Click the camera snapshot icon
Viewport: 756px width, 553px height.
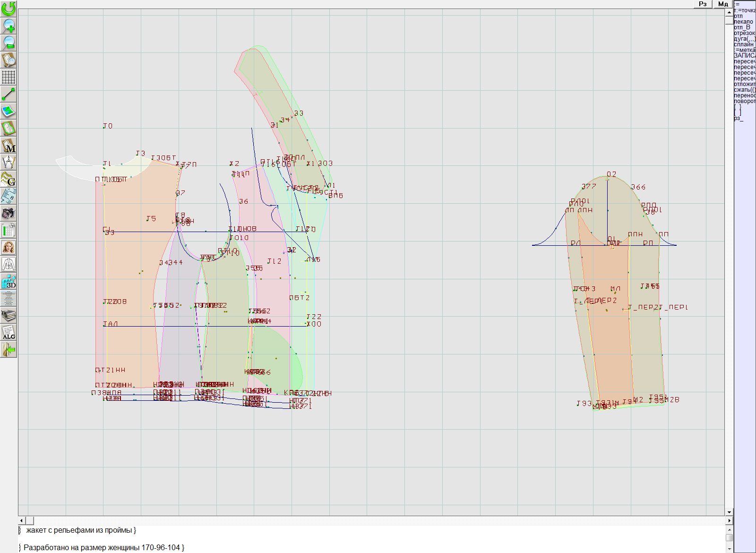9,213
